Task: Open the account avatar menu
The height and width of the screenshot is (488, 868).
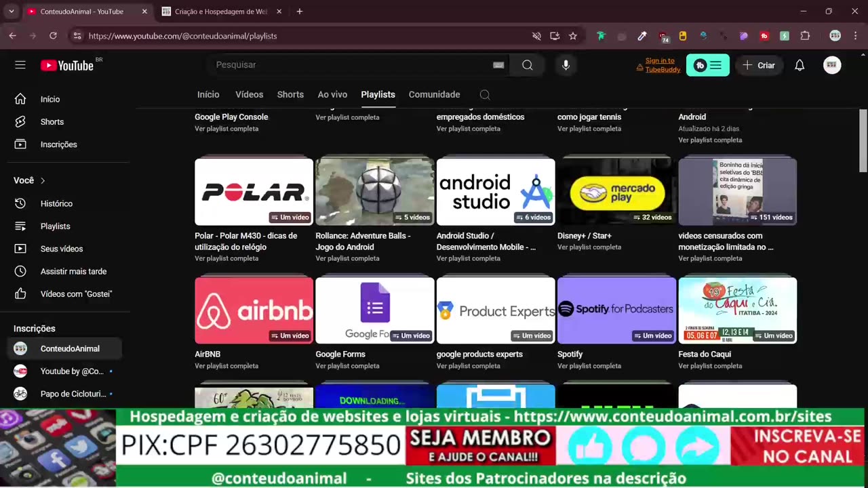Action: click(x=832, y=65)
